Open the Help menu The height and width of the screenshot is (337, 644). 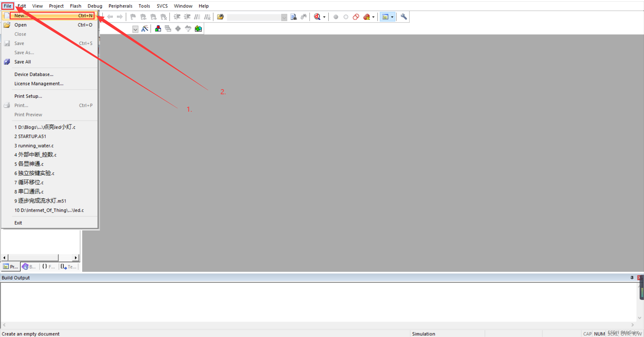(203, 6)
